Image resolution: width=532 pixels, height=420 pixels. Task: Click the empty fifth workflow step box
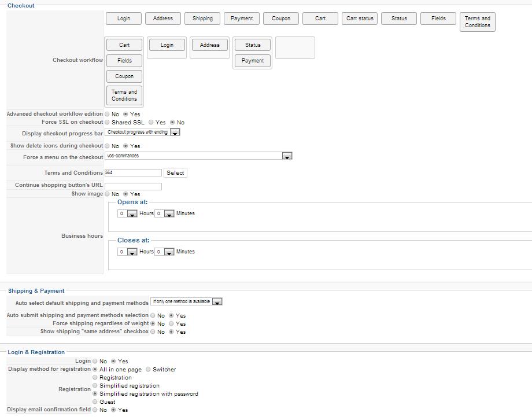click(x=295, y=48)
